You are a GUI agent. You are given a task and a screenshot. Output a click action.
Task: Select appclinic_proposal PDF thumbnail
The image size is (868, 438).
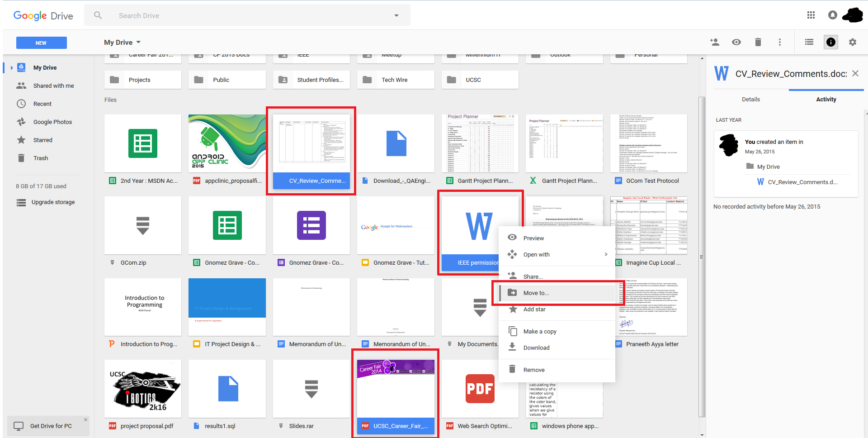click(227, 143)
